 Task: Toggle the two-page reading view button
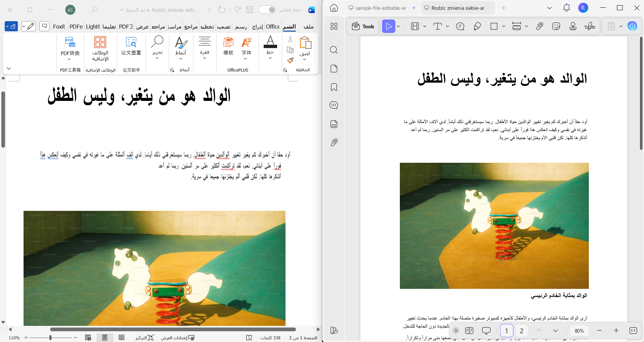click(x=469, y=331)
